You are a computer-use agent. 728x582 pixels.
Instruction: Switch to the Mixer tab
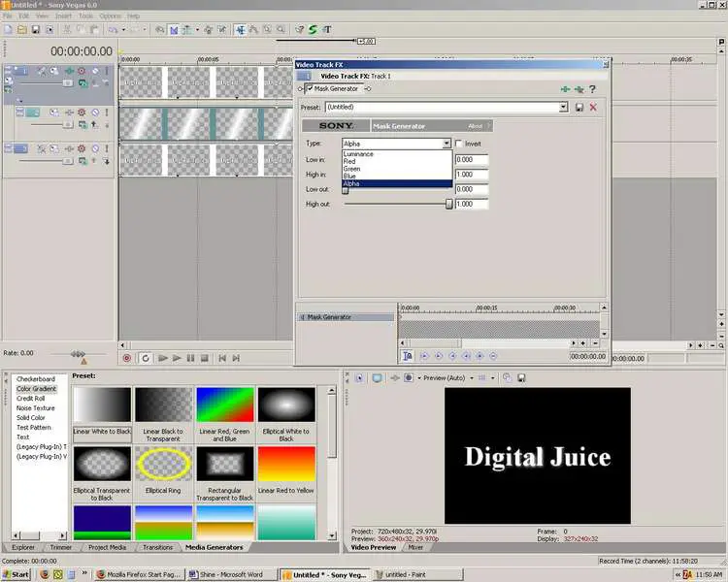tap(415, 547)
